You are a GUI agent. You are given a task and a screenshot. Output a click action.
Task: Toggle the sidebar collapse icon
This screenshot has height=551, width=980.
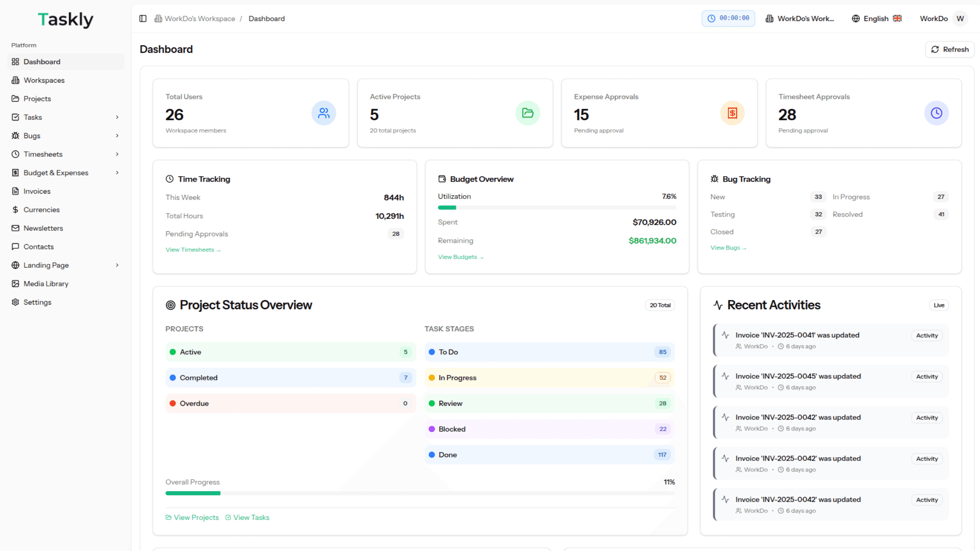pyautogui.click(x=143, y=19)
